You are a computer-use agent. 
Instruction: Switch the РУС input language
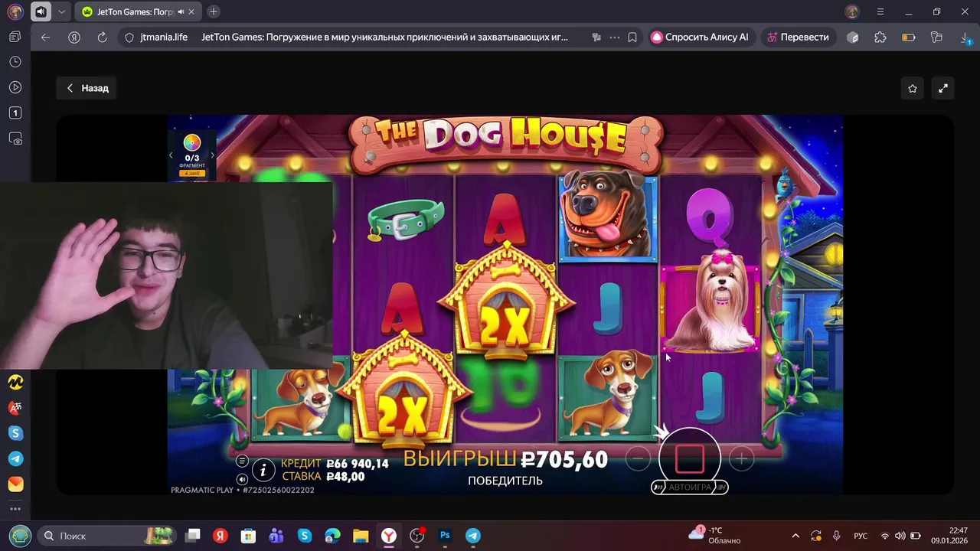(x=861, y=536)
